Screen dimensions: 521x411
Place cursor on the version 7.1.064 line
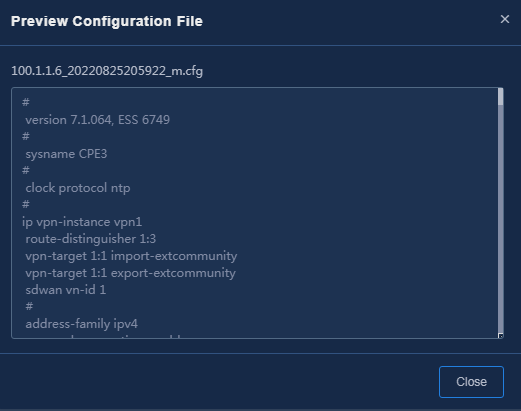(x=98, y=120)
